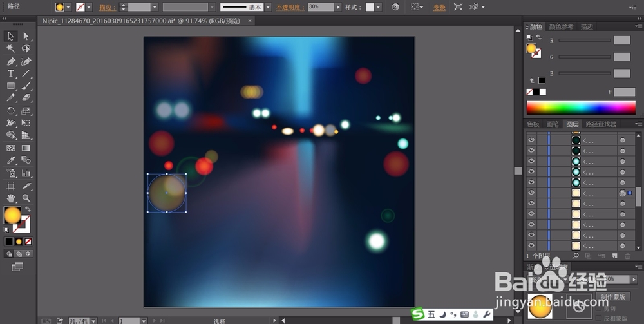Screen dimensions: 644x324
Task: Select the Zoom magnifier tool
Action: pyautogui.click(x=26, y=198)
